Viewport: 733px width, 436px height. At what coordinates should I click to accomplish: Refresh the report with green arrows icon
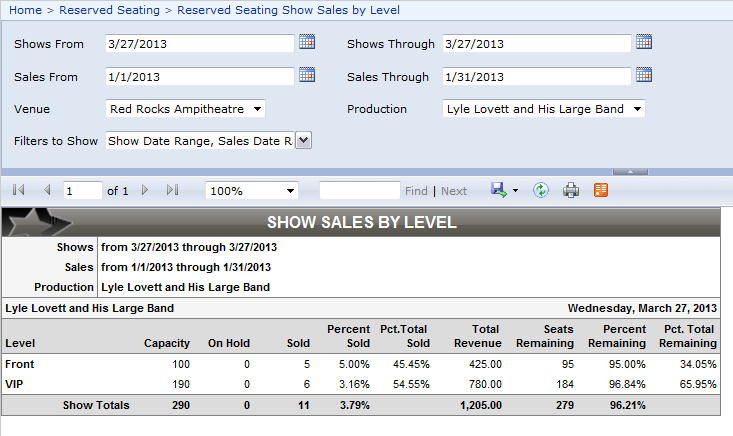coord(541,190)
